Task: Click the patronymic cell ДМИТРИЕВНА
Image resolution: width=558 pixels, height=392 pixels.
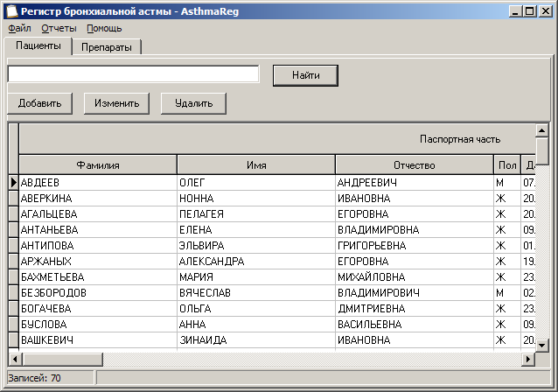Action: coord(415,308)
